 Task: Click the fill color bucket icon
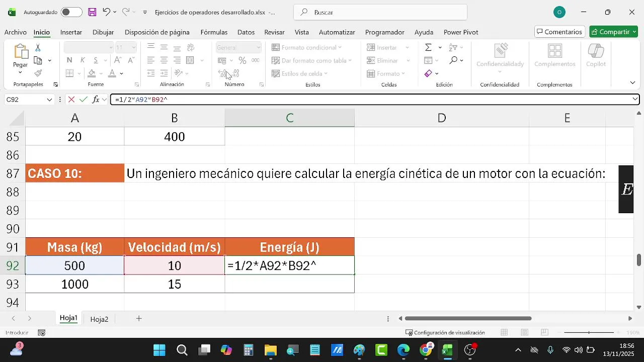pyautogui.click(x=92, y=73)
